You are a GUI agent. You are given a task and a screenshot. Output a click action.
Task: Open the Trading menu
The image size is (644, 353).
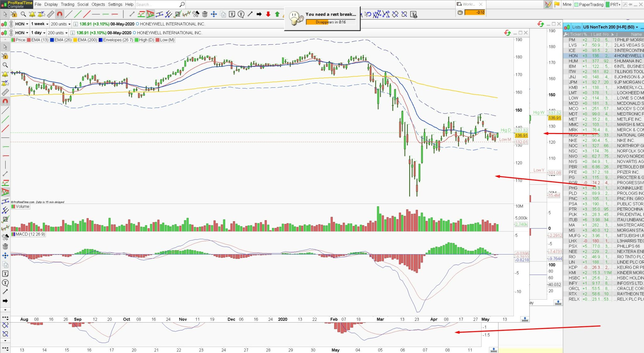coord(67,4)
